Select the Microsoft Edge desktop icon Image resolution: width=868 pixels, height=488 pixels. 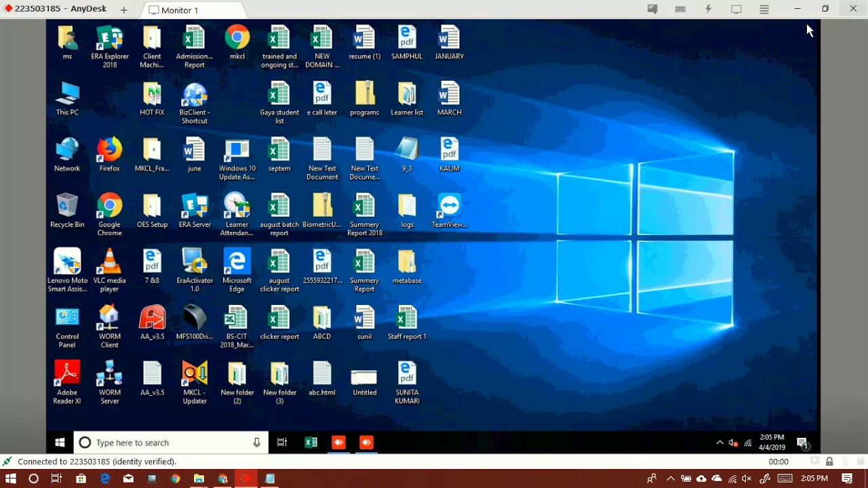pyautogui.click(x=237, y=271)
